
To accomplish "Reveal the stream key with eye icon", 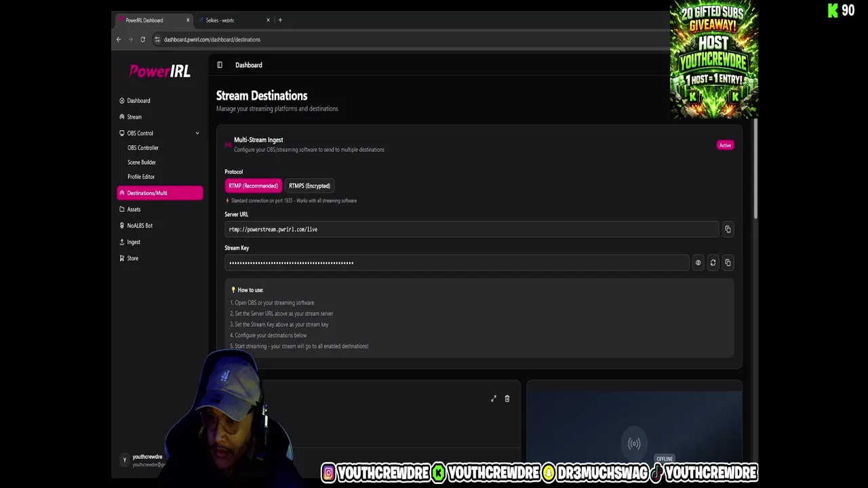I will pos(698,263).
